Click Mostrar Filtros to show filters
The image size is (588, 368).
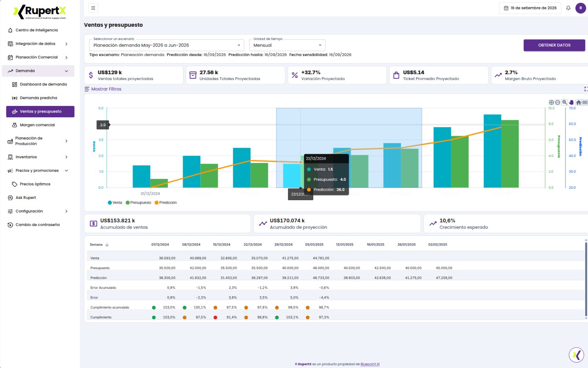(103, 89)
